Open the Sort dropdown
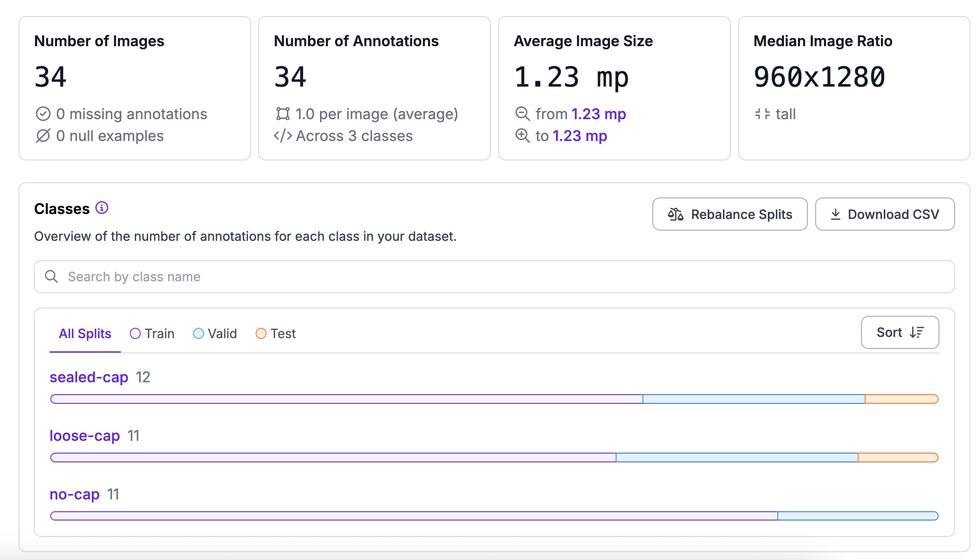Image resolution: width=979 pixels, height=560 pixels. coord(899,332)
